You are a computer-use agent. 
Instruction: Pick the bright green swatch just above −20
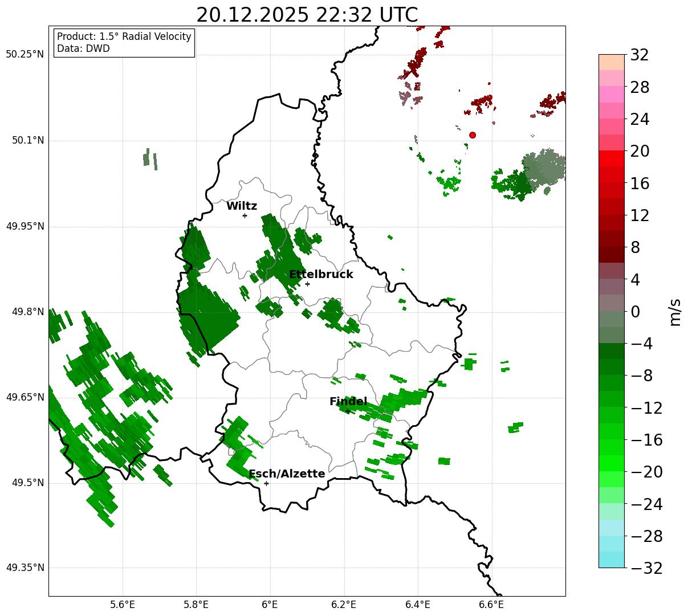click(612, 463)
